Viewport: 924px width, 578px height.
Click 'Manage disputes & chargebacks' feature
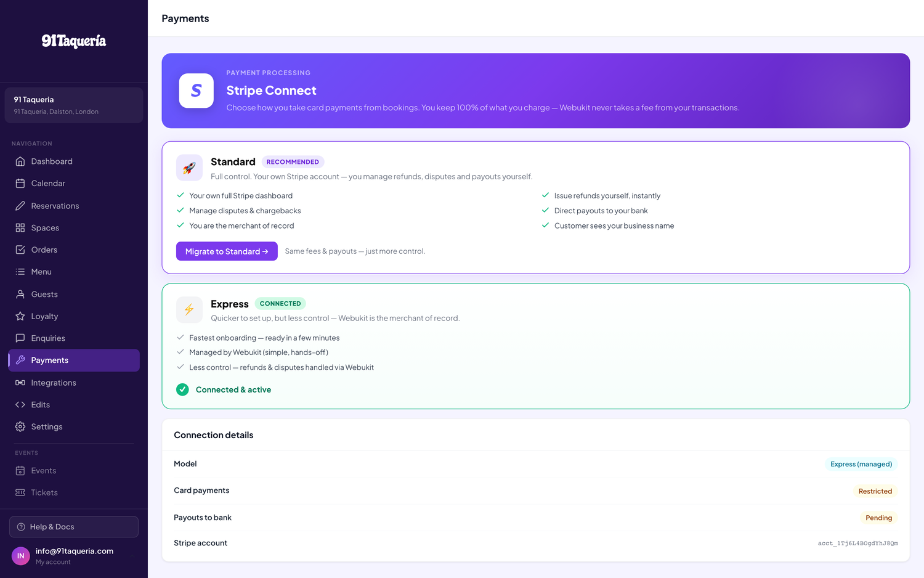pyautogui.click(x=245, y=211)
